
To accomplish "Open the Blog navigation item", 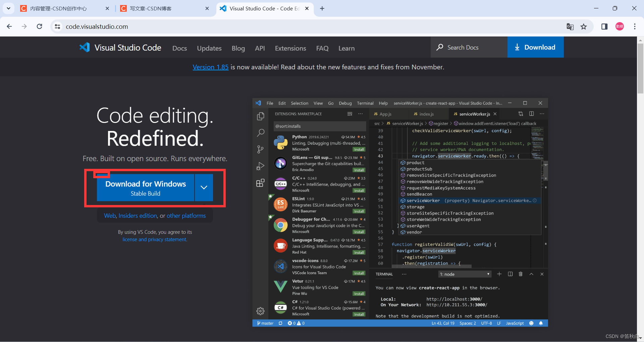I will 238,48.
